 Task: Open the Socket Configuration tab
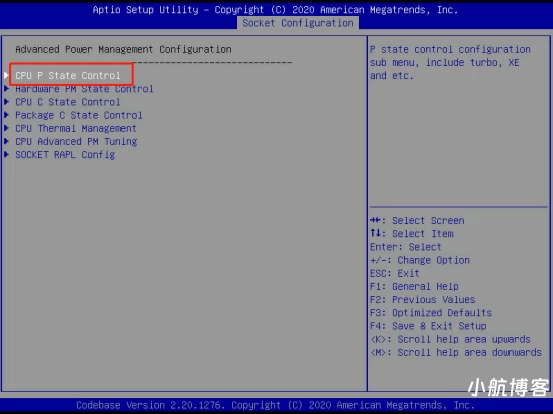[x=298, y=23]
